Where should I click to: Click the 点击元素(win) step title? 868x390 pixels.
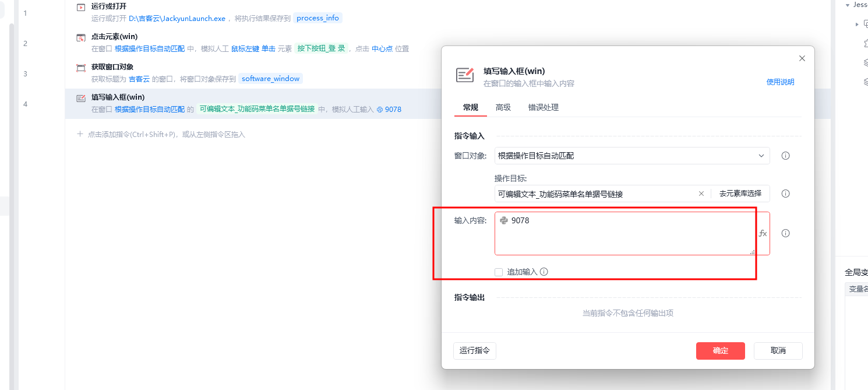click(115, 37)
